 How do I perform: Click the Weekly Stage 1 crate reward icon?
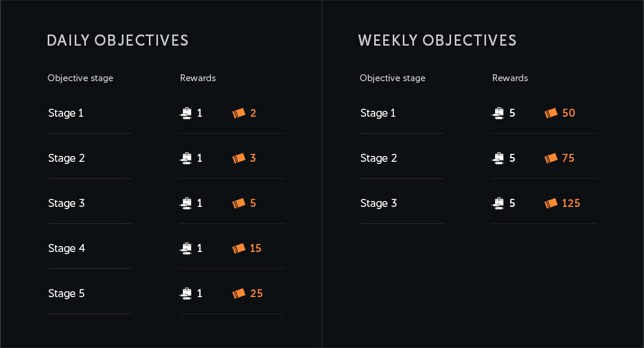(x=498, y=113)
